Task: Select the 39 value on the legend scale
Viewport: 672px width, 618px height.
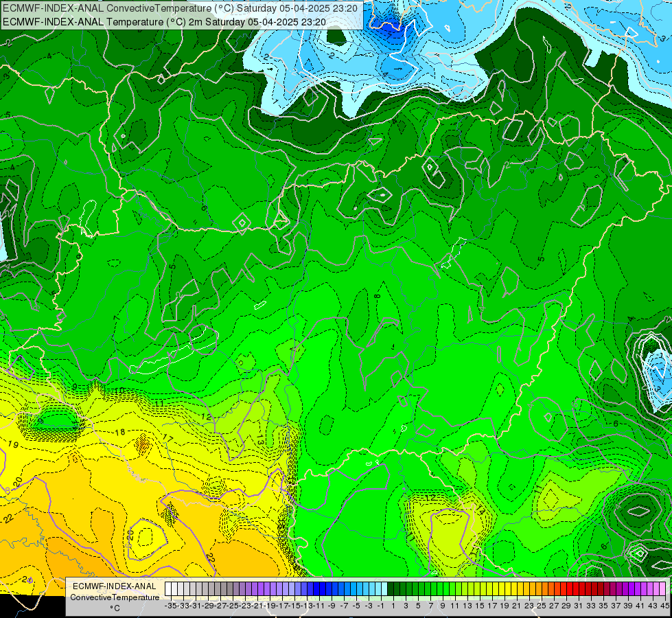Action: 628,605
